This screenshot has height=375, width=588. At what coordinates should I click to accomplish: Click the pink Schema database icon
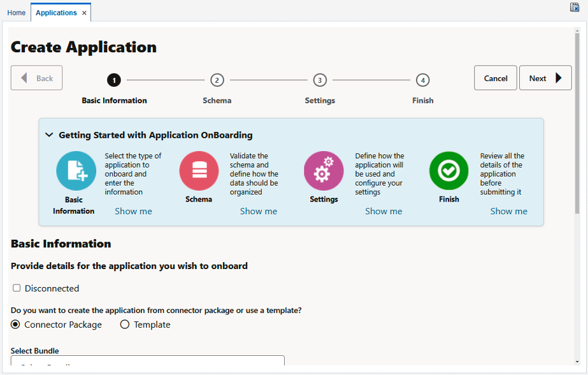(x=199, y=170)
